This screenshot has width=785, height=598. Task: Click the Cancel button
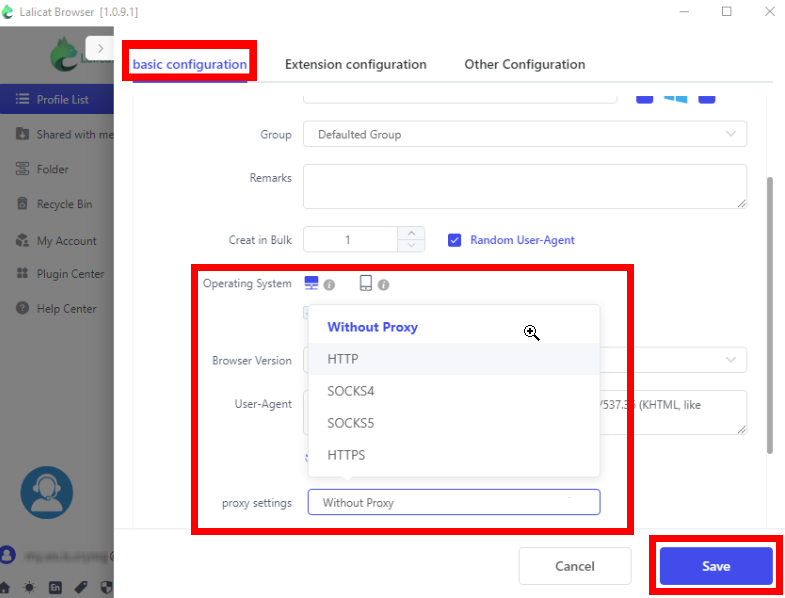[x=575, y=566]
